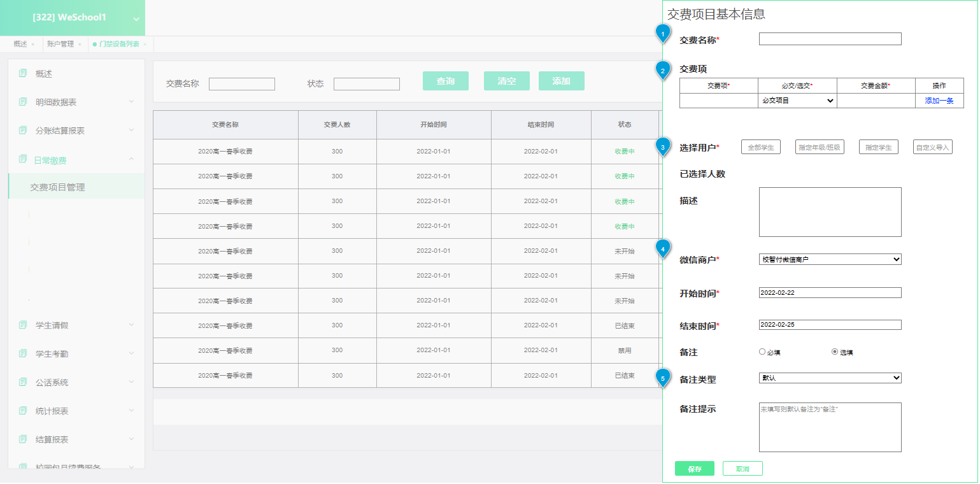Click the 状态 column header in table
The width and height of the screenshot is (980, 484).
tap(625, 125)
